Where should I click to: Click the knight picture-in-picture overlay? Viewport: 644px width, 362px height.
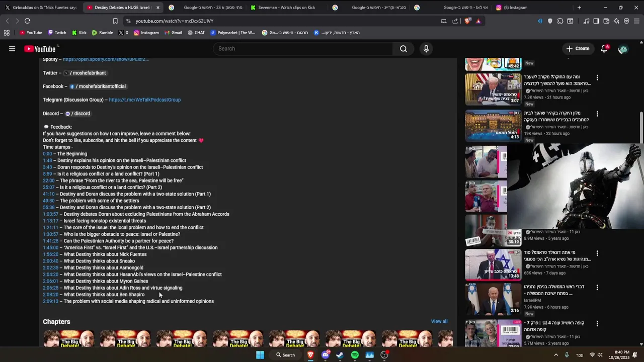[575, 186]
